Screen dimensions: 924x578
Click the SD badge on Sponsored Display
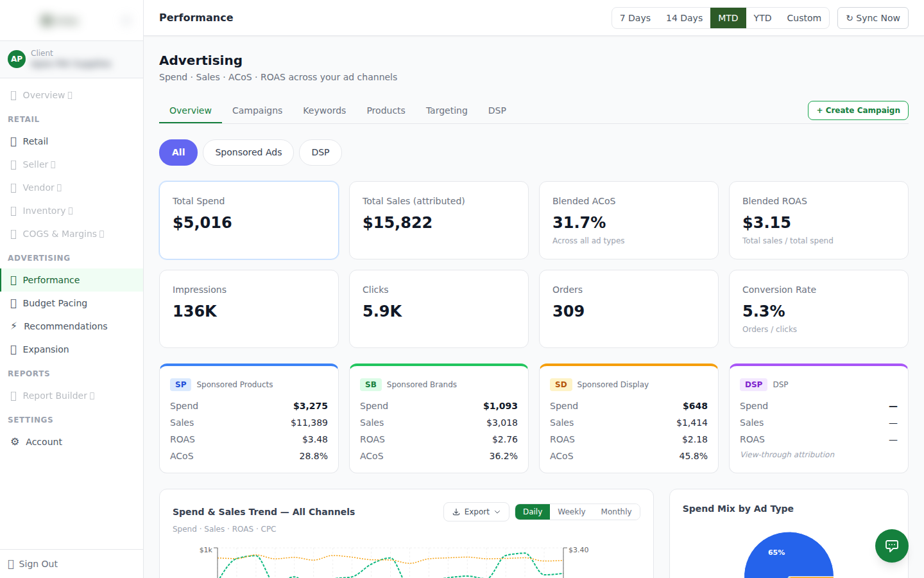coord(561,385)
